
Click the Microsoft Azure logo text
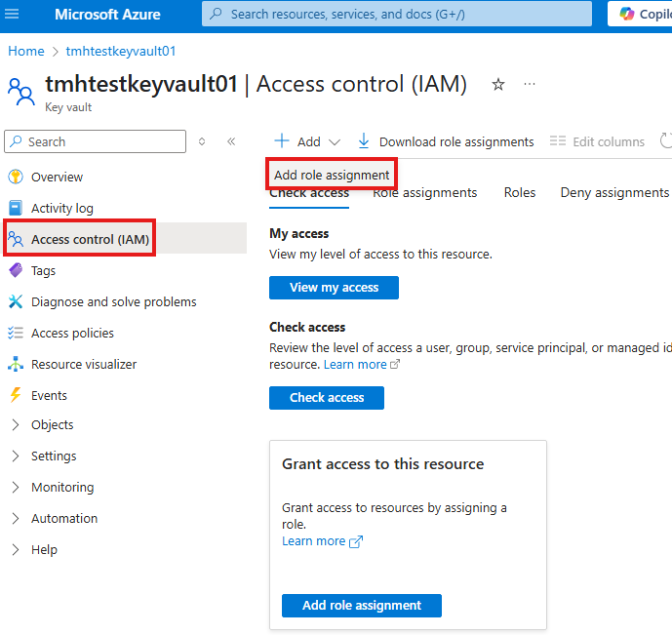pos(107,14)
